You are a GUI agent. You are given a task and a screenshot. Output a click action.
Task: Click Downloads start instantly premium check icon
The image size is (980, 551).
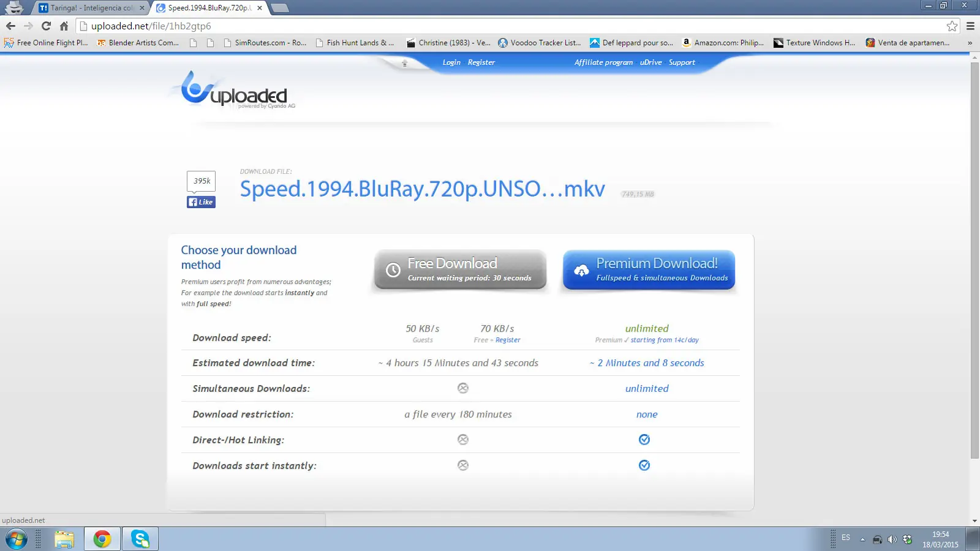[x=644, y=465]
